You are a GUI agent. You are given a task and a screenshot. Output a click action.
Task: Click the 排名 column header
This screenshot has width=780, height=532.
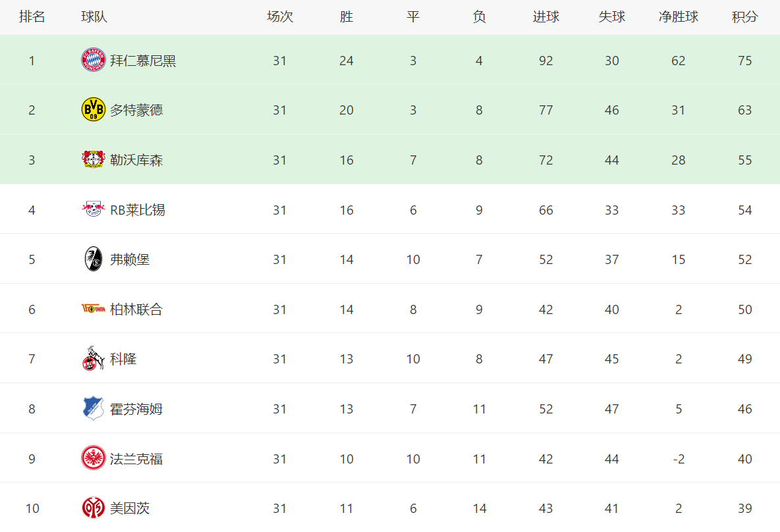coord(32,17)
